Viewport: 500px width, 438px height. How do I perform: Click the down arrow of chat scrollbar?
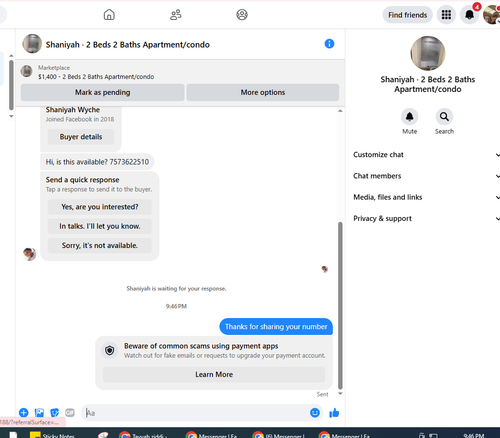point(340,394)
